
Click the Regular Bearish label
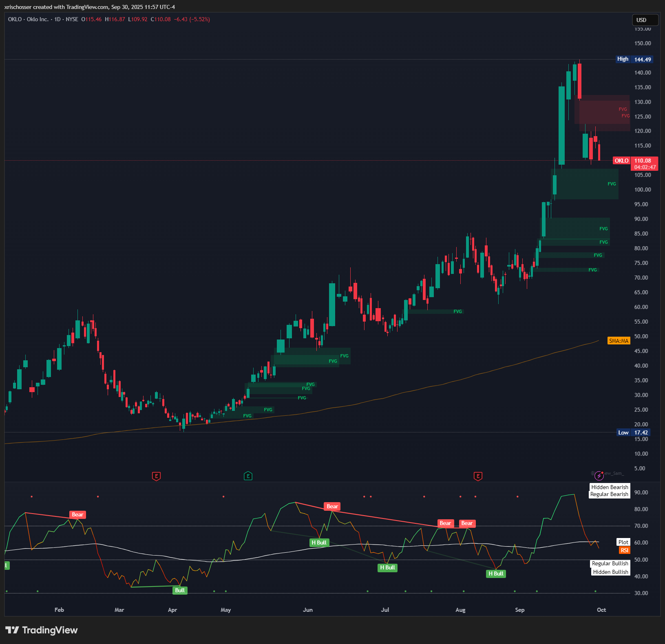609,494
